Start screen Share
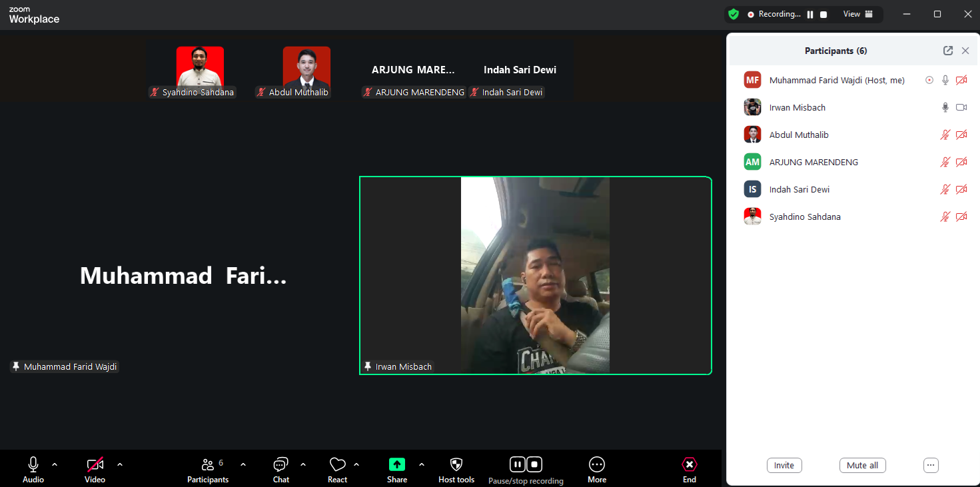This screenshot has width=980, height=487. tap(397, 469)
